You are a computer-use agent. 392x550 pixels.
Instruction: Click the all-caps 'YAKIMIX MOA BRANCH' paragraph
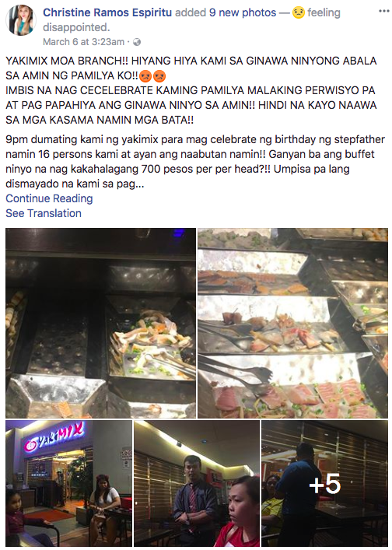(191, 90)
